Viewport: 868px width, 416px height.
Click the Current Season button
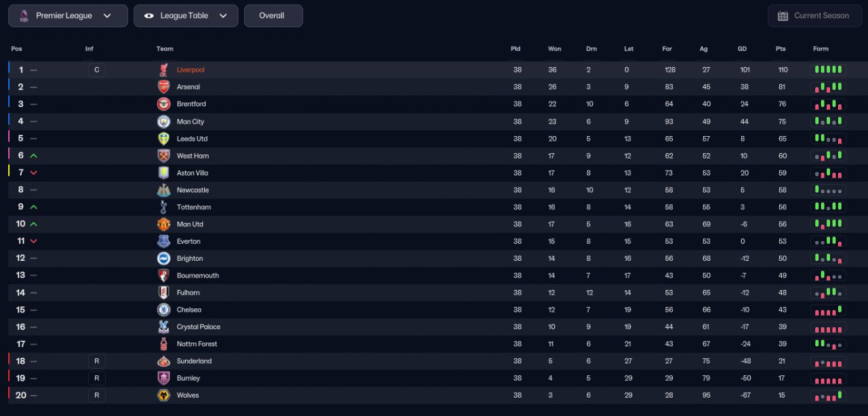tap(814, 16)
